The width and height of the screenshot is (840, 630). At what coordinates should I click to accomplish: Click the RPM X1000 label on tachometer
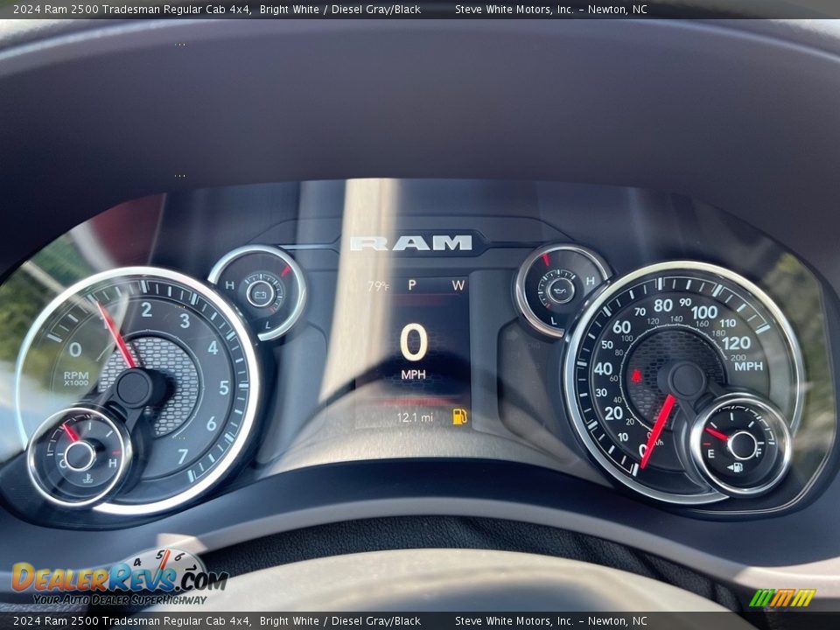(76, 378)
